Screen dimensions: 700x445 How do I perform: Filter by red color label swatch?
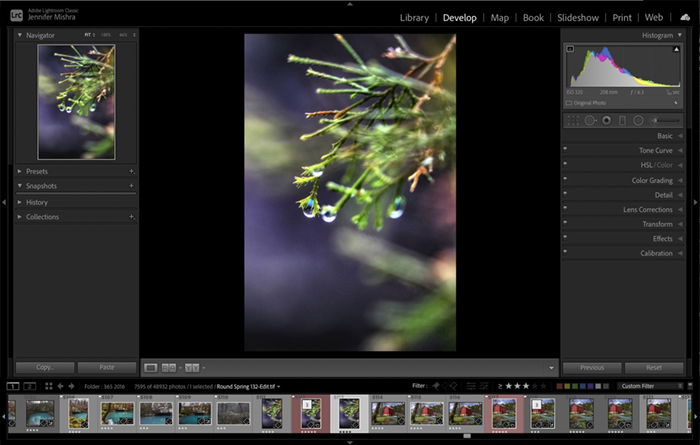tap(559, 386)
